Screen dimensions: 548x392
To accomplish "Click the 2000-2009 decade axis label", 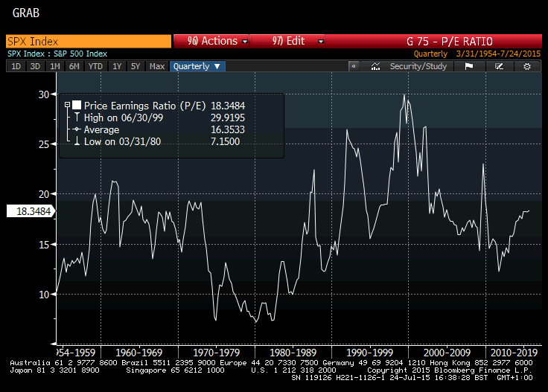I will [447, 353].
